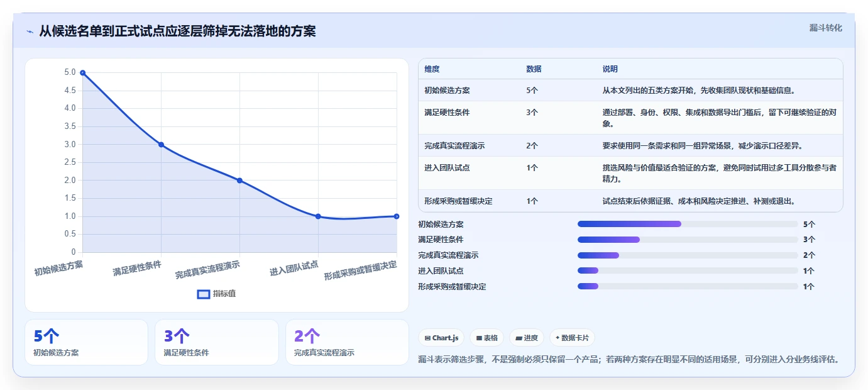This screenshot has width=868, height=390.
Task: Click the chart point for 满足硬性条件
Action: pyautogui.click(x=161, y=145)
